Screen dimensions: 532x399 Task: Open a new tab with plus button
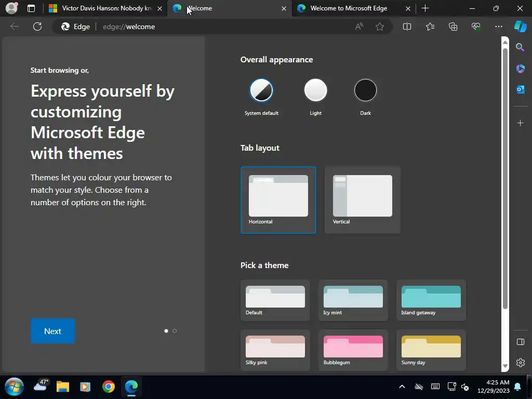(x=425, y=8)
